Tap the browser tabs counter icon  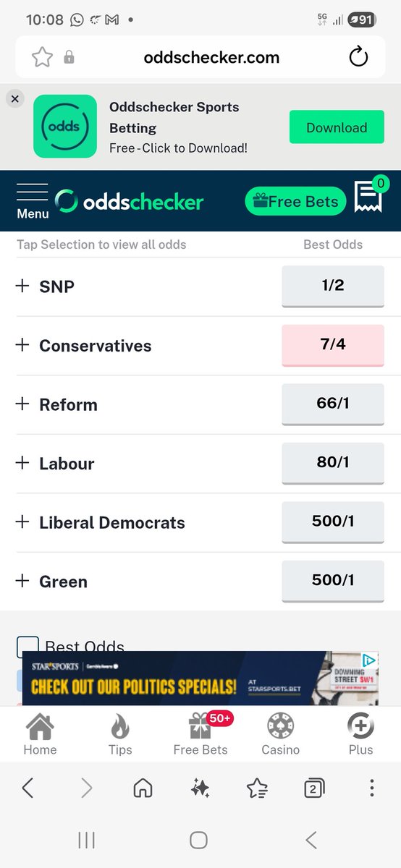point(313,788)
